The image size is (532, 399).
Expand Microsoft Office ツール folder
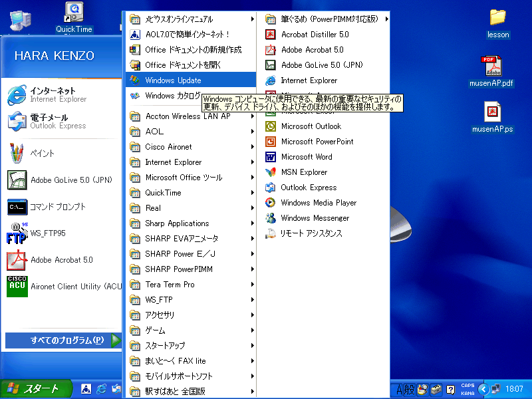click(x=191, y=178)
